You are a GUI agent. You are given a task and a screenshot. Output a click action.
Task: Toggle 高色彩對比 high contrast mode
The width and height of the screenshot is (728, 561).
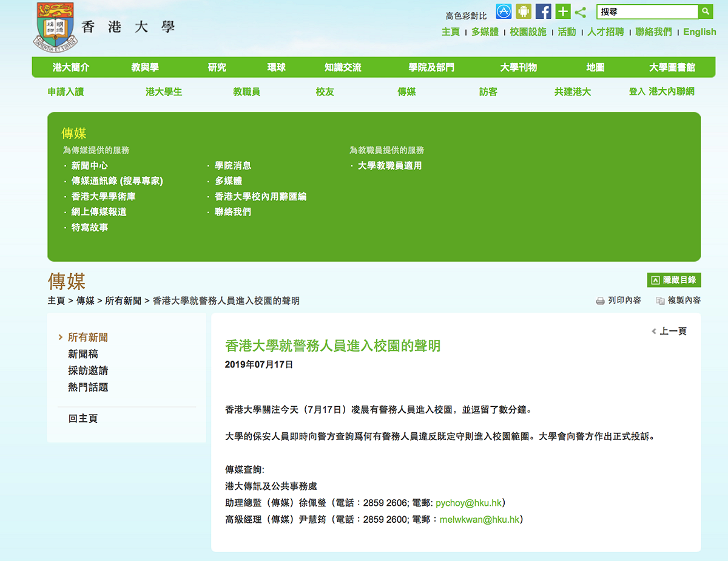point(466,16)
